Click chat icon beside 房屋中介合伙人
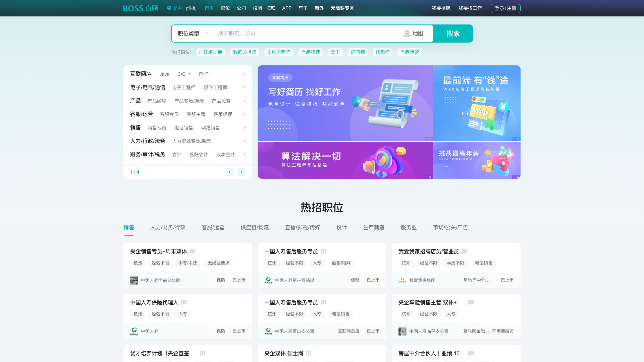The width and height of the screenshot is (644, 362). pyautogui.click(x=471, y=353)
